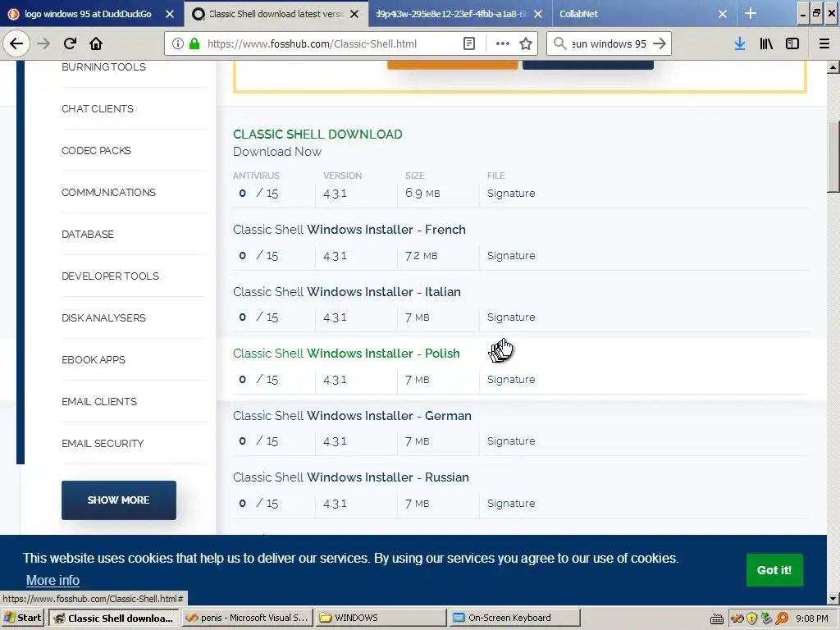Show site information for fosshub.com
Image resolution: width=840 pixels, height=630 pixels.
point(178,43)
